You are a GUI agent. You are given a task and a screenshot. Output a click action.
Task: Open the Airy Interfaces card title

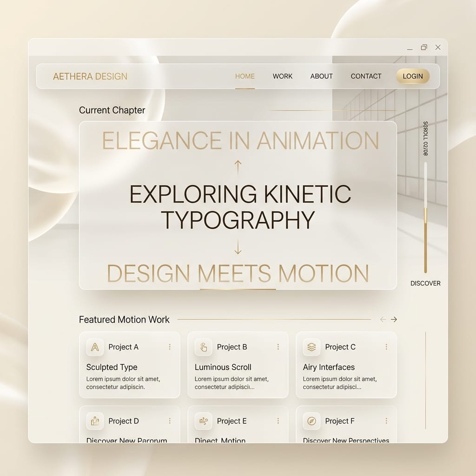tap(329, 367)
